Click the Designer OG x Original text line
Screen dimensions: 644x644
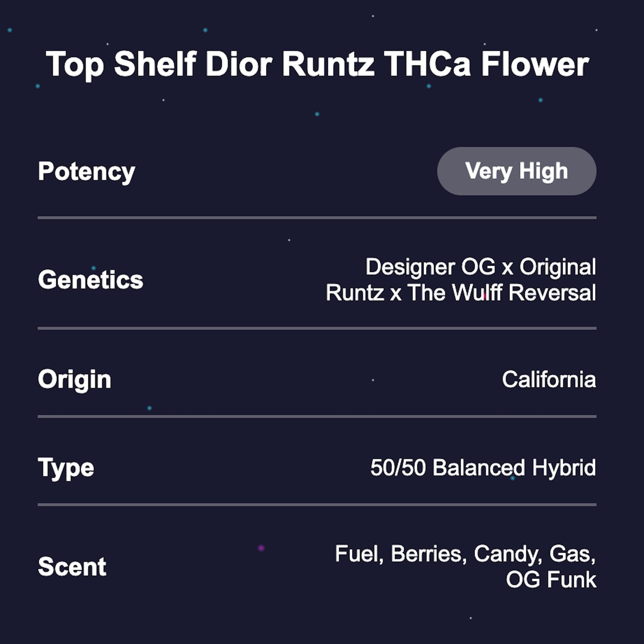tap(480, 267)
